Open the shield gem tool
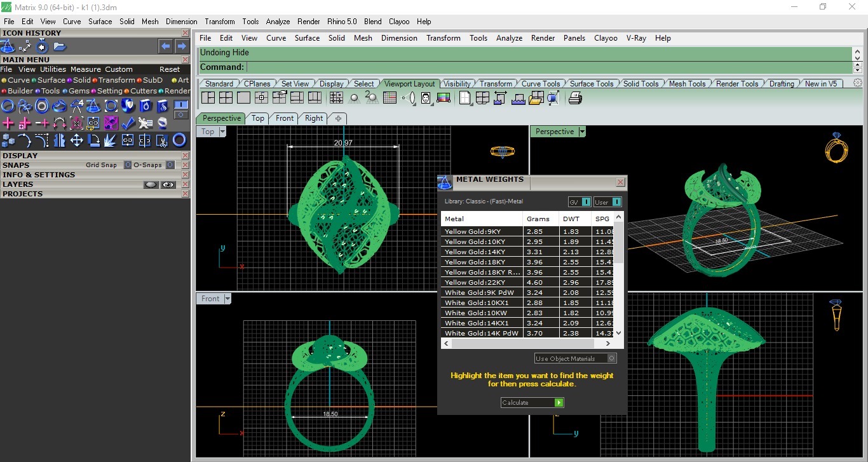This screenshot has height=462, width=868. [x=128, y=105]
